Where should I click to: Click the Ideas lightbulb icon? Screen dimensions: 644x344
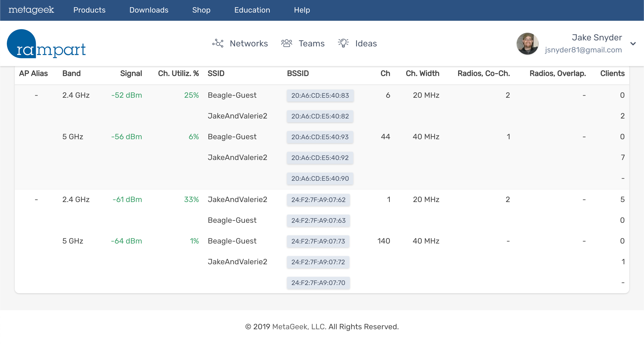point(343,43)
